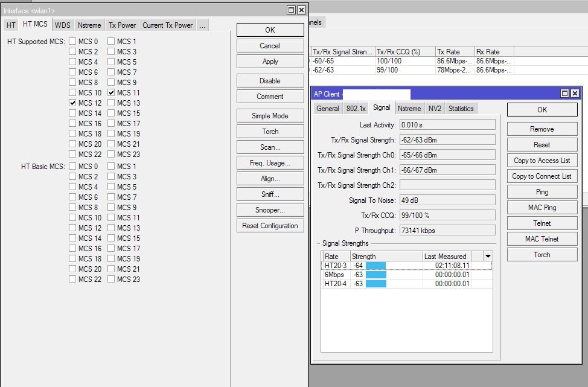Open Scan... tool
Screen dimensions: 588x387
click(270, 147)
